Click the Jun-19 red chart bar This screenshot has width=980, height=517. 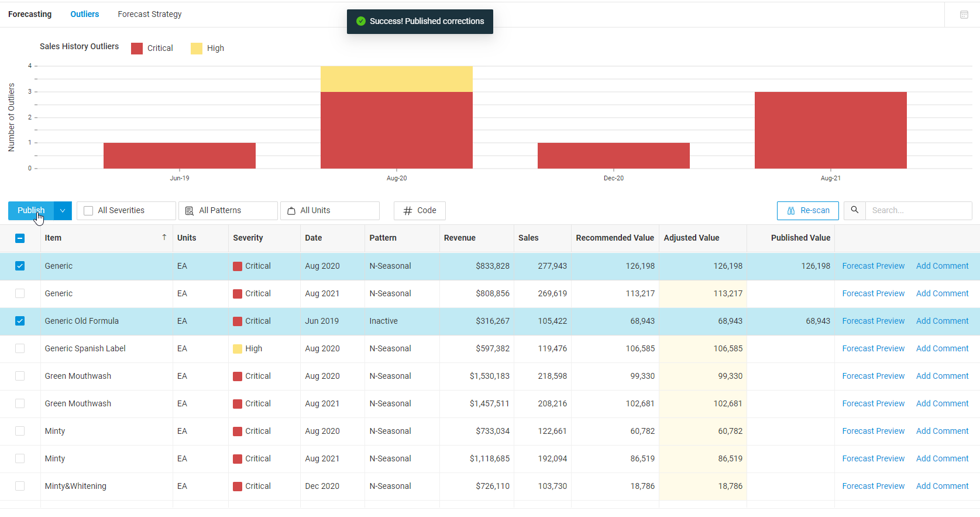click(180, 156)
